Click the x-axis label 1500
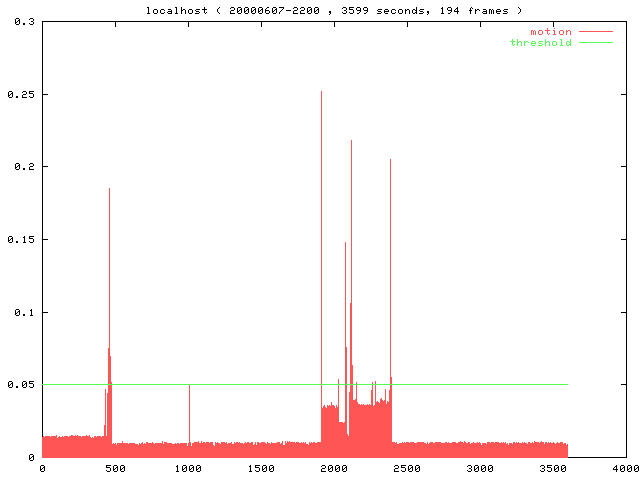 pos(261,468)
